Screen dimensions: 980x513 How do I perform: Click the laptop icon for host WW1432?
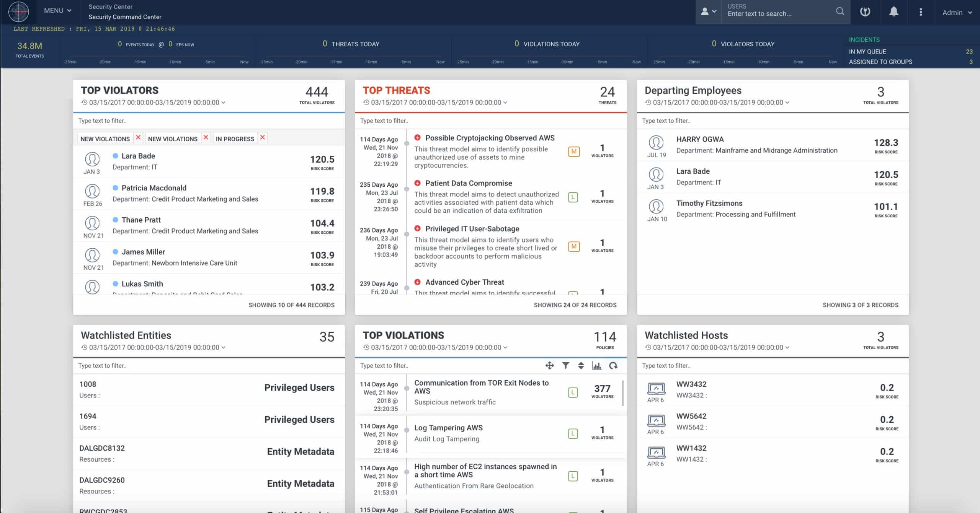click(x=656, y=452)
